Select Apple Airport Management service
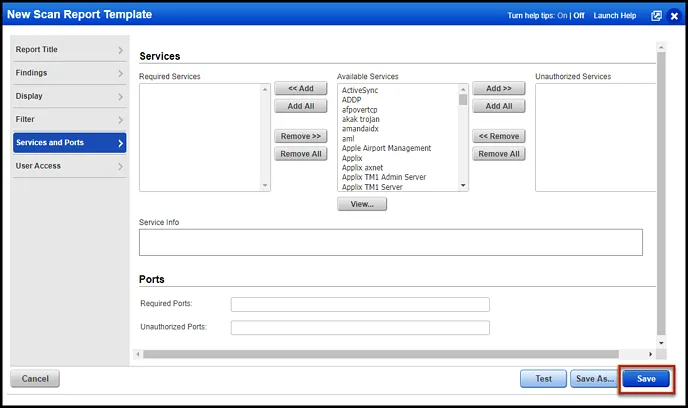 [386, 148]
